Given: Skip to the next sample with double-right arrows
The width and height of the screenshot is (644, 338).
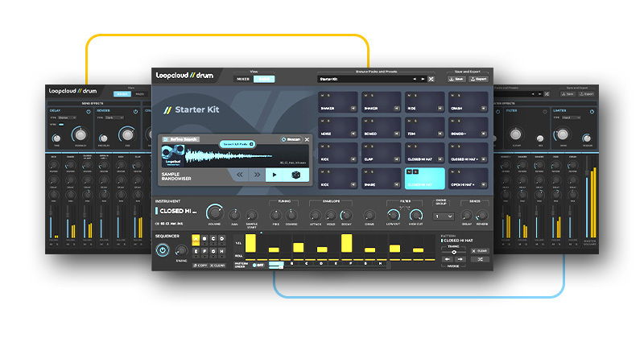Looking at the screenshot, I should click(x=258, y=174).
